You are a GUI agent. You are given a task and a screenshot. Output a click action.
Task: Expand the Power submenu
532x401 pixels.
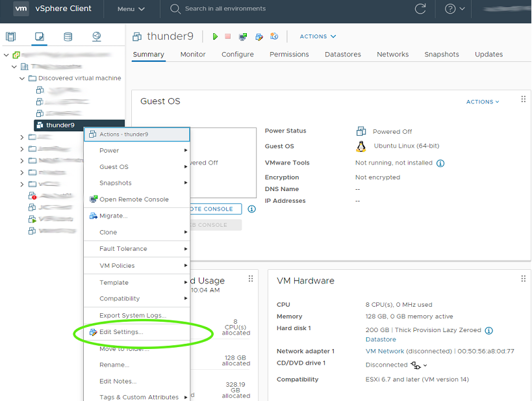[x=136, y=150]
